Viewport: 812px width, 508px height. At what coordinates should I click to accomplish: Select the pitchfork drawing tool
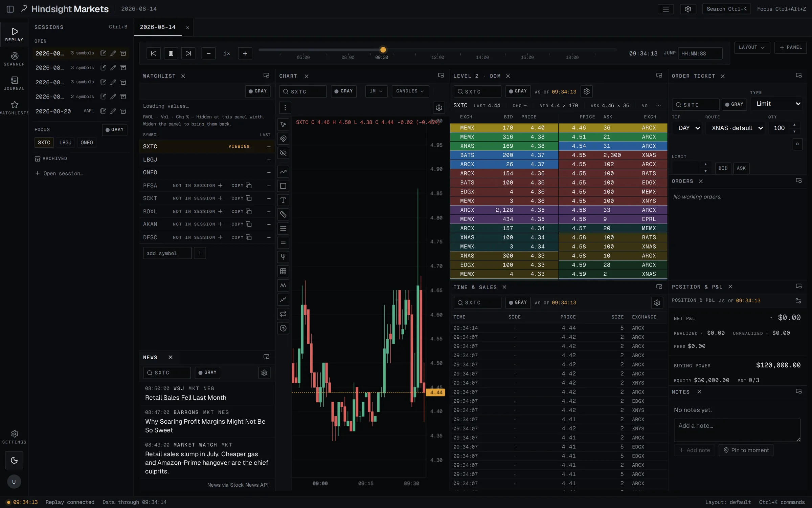point(283,257)
